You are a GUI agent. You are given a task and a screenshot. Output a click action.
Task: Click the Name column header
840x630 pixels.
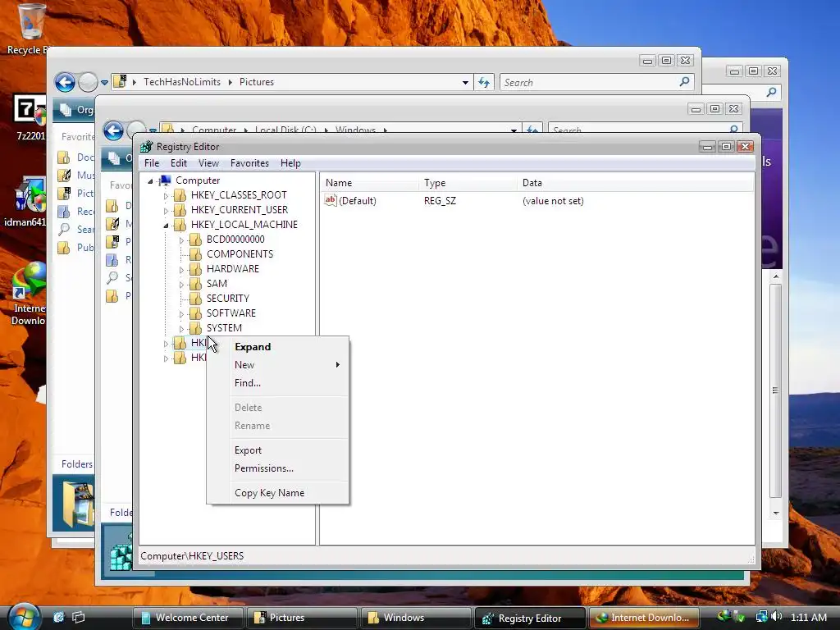[x=370, y=183]
